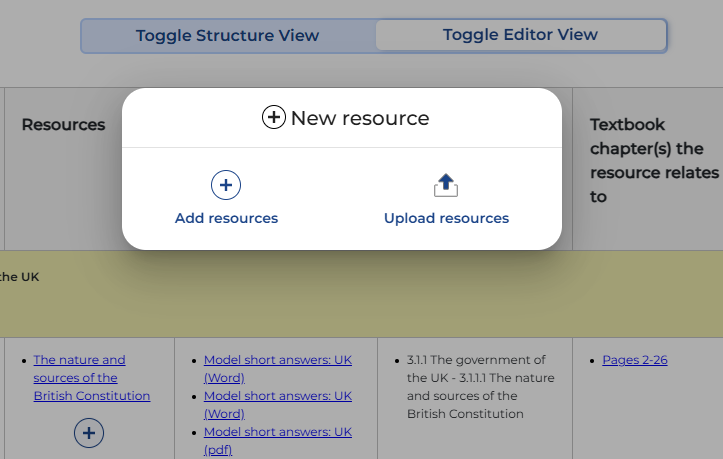Open first Model short answers: UK (Word) link
The width and height of the screenshot is (723, 459).
[x=277, y=369]
